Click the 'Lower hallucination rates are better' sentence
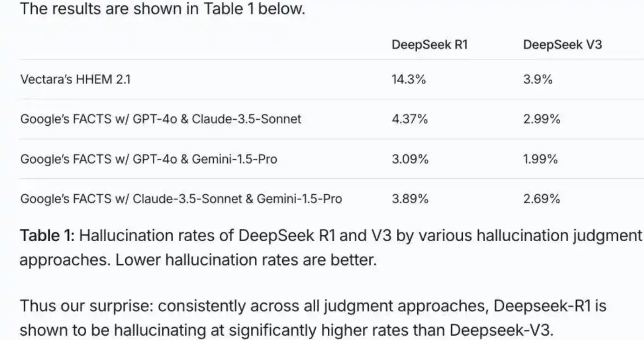This screenshot has width=644, height=340. tap(245, 259)
